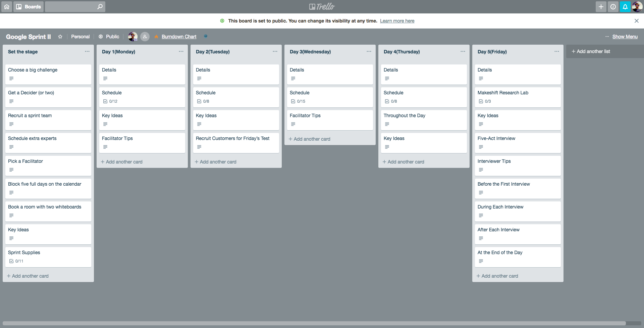The image size is (644, 328).
Task: Open list actions for Day 1(Monday)
Action: point(181,51)
